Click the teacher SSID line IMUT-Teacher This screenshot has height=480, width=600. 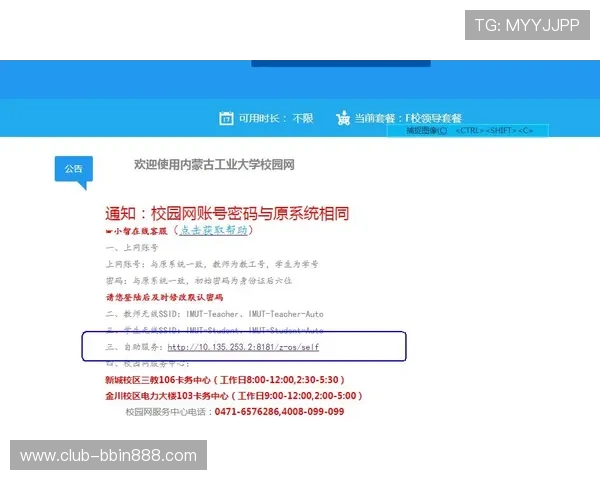click(x=215, y=314)
